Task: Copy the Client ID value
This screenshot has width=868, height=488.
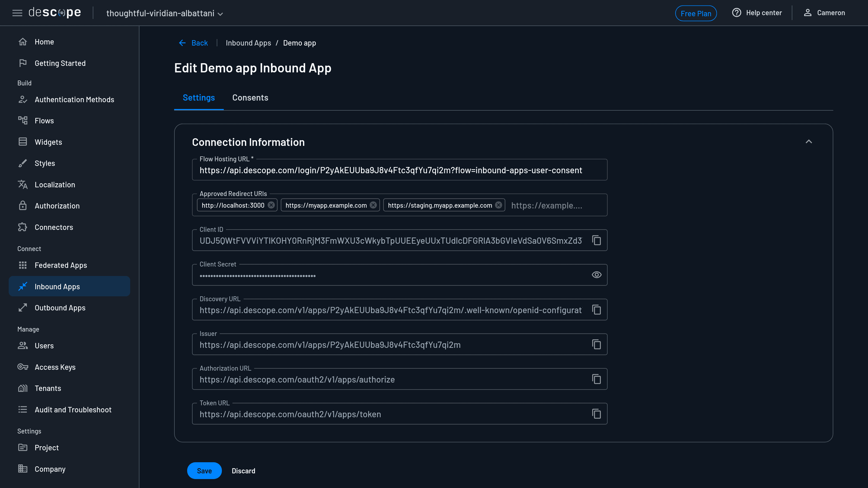Action: [596, 240]
